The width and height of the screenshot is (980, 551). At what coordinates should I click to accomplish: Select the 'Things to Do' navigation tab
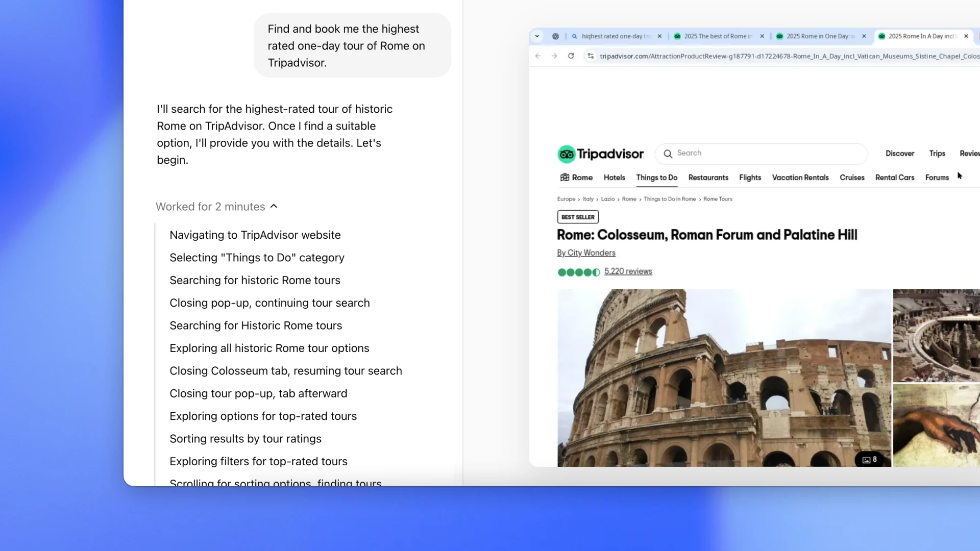(657, 177)
